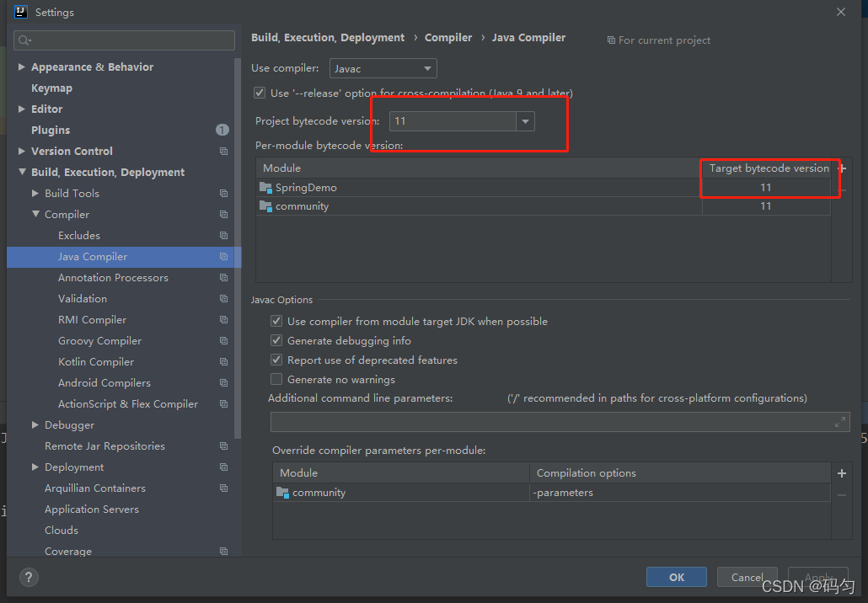Expand the Build Tools node

[35, 193]
